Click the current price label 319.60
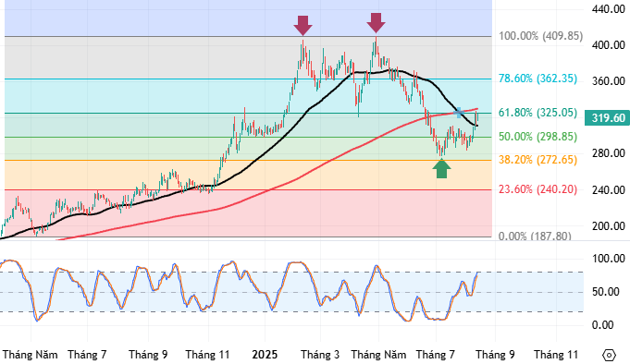The image size is (630, 364). (607, 118)
